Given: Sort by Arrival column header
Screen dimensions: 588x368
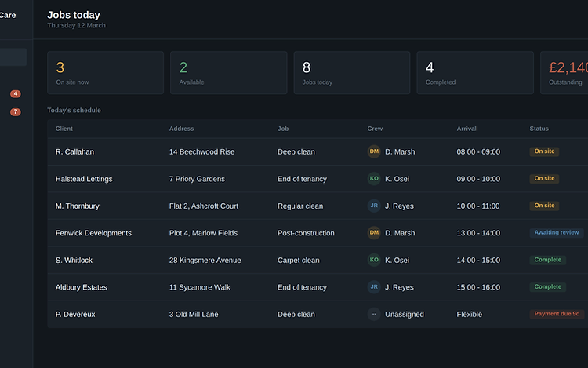Looking at the screenshot, I should 466,129.
